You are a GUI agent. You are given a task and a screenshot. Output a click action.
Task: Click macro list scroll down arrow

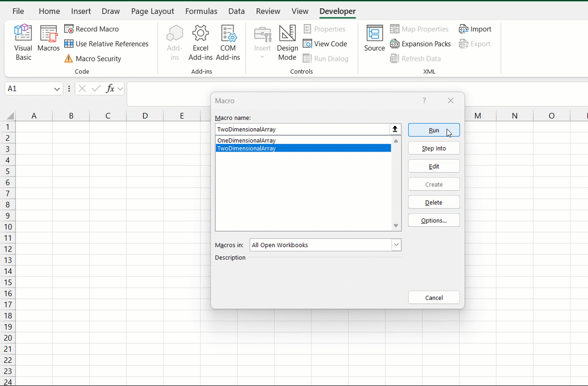point(396,226)
